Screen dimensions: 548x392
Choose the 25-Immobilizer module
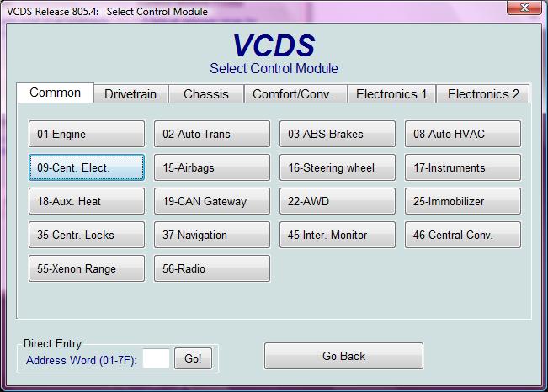click(x=463, y=201)
